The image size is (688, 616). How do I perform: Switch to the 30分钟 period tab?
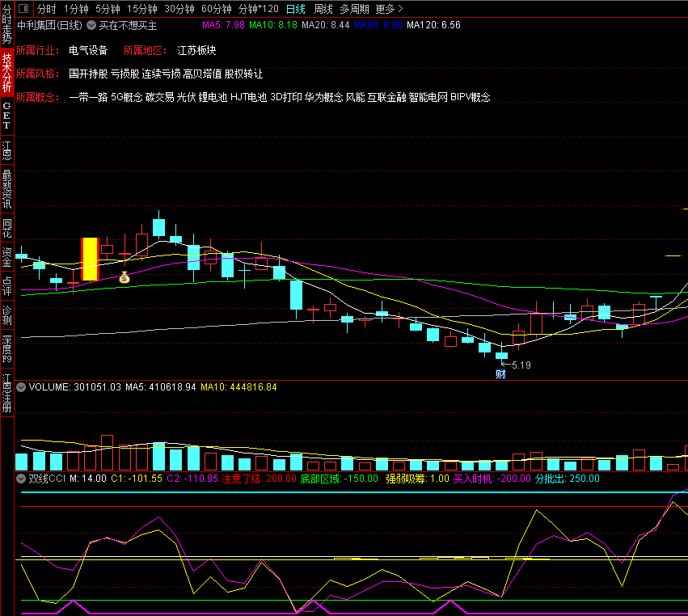(179, 9)
